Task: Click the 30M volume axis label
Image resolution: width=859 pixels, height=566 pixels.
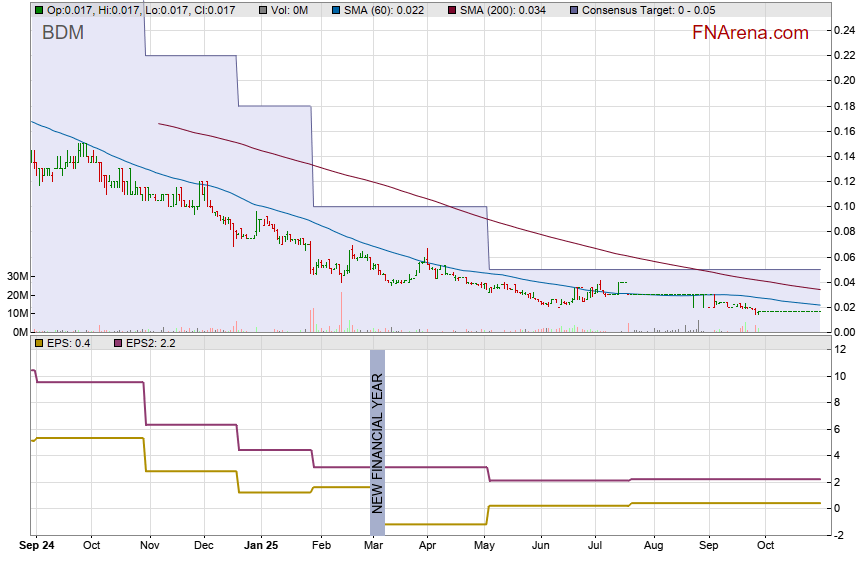Action: 13,276
